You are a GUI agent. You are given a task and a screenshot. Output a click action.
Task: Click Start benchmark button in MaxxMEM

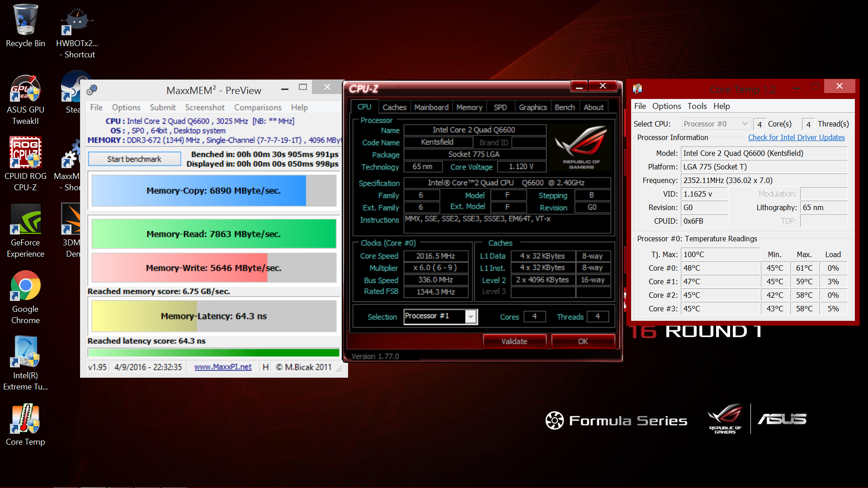point(134,159)
